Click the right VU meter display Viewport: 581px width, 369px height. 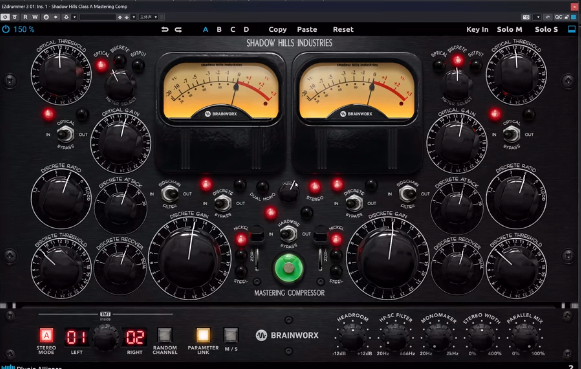[357, 91]
